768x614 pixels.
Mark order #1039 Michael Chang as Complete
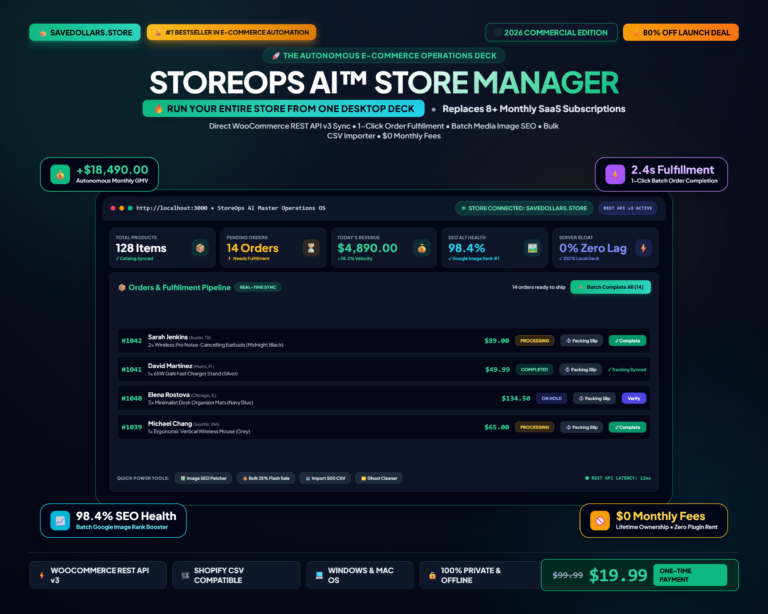627,427
